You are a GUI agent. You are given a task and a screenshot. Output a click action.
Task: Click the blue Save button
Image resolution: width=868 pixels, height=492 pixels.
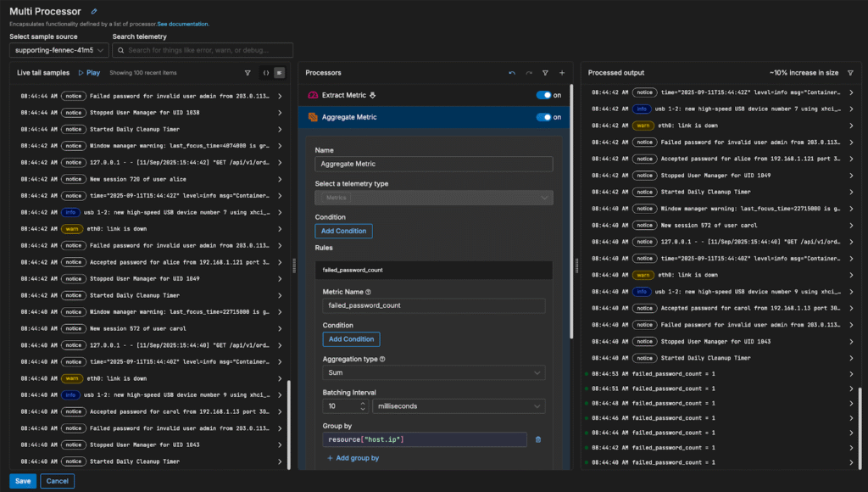[x=23, y=481]
